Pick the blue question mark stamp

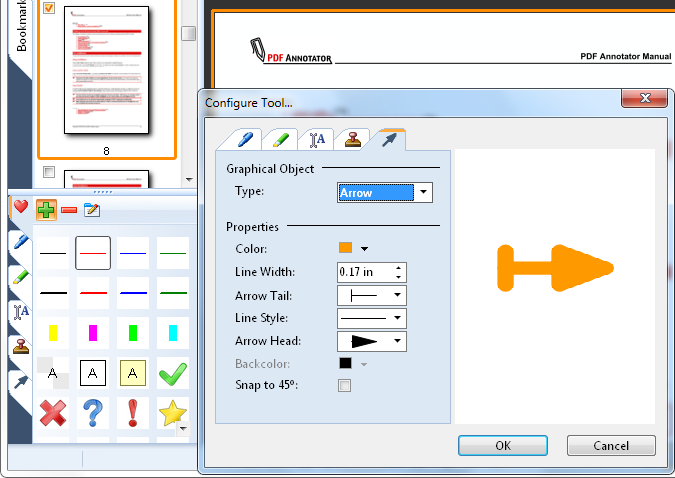tap(93, 411)
